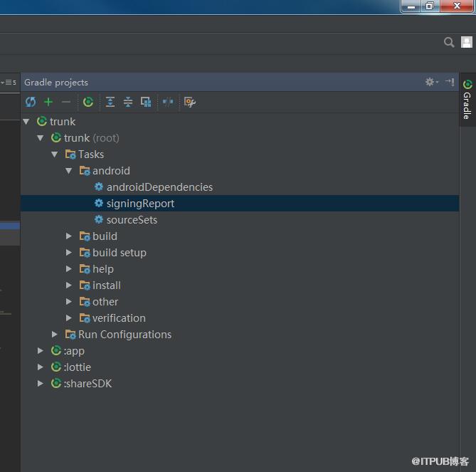476x472 pixels.
Task: Select the install folder row
Action: [x=240, y=285]
